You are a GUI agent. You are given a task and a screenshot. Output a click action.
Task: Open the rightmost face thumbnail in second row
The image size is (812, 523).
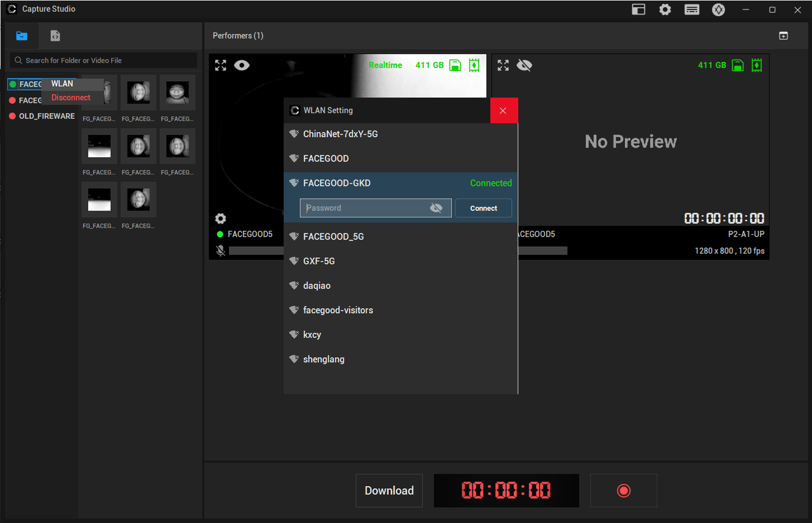pyautogui.click(x=178, y=146)
